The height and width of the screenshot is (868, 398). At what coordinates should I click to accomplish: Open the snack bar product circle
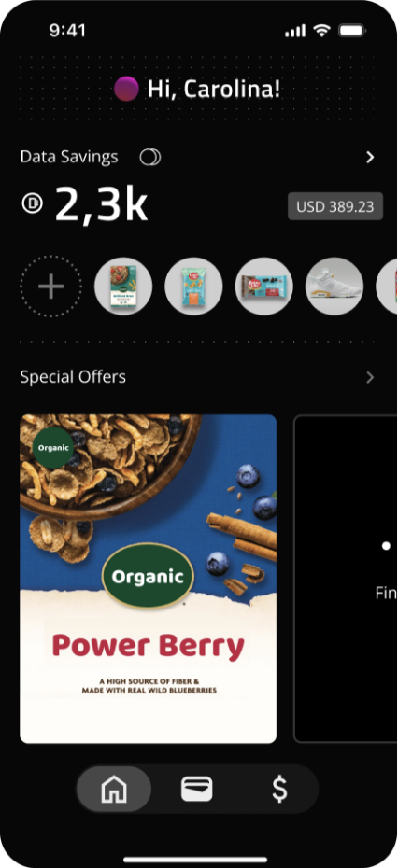point(264,287)
